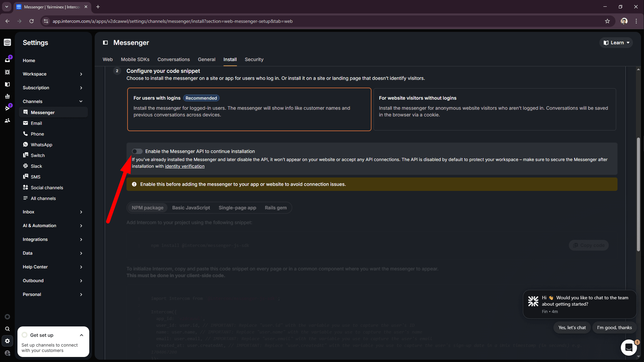Toggle the sidebar panel icon beside Messenger title

click(105, 43)
